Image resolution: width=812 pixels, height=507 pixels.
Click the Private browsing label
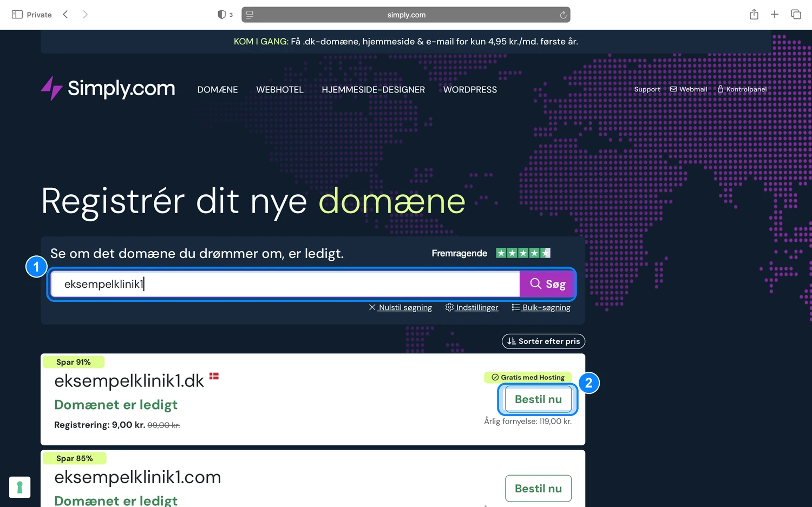39,15
